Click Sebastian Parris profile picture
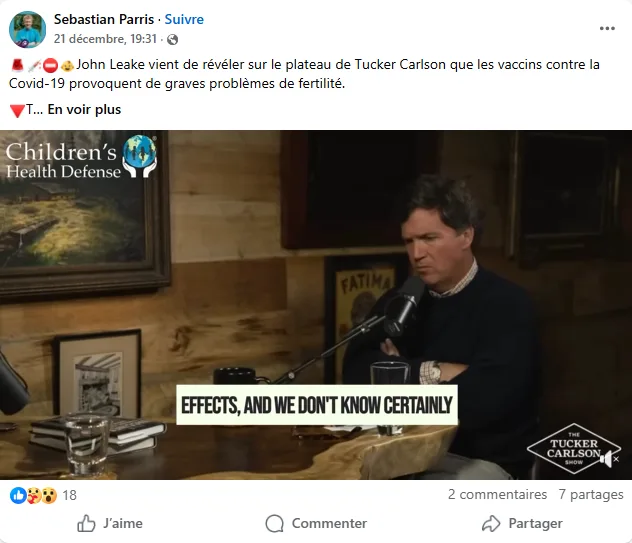632x543 pixels. coord(27,29)
